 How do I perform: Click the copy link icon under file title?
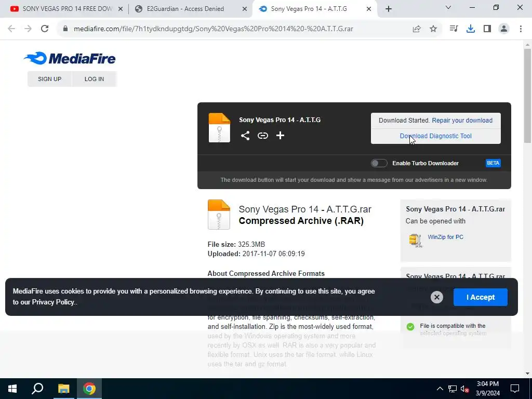[262, 136]
